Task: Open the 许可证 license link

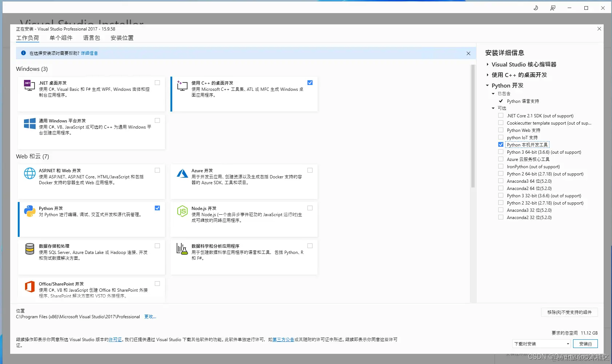Action: [115, 340]
